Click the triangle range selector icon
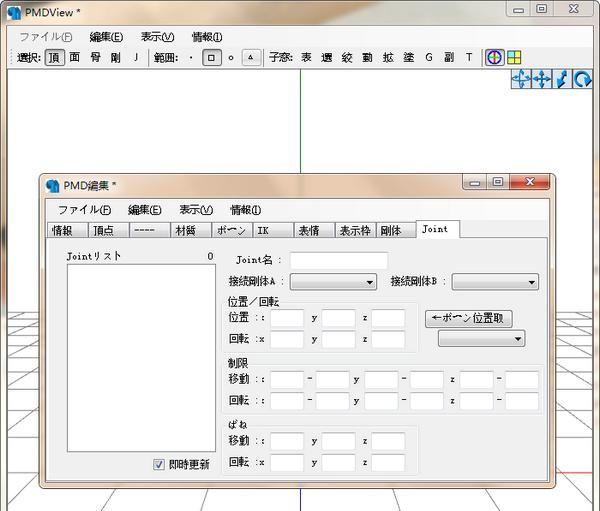600x511 pixels. tap(252, 57)
